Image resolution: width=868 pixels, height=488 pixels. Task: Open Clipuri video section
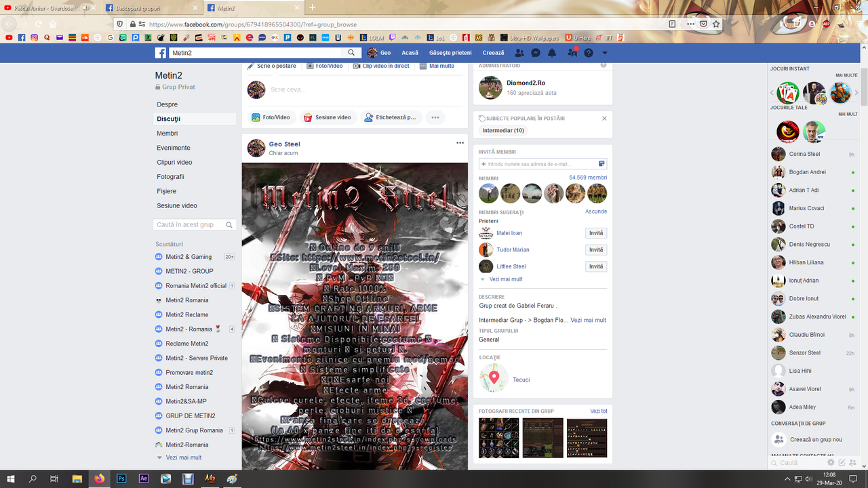(174, 162)
